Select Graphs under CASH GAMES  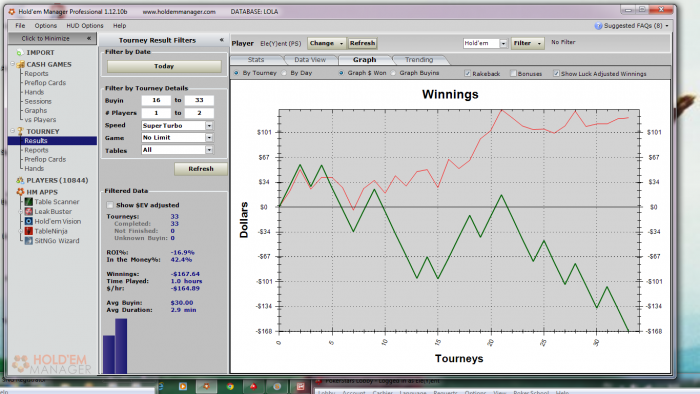(36, 111)
